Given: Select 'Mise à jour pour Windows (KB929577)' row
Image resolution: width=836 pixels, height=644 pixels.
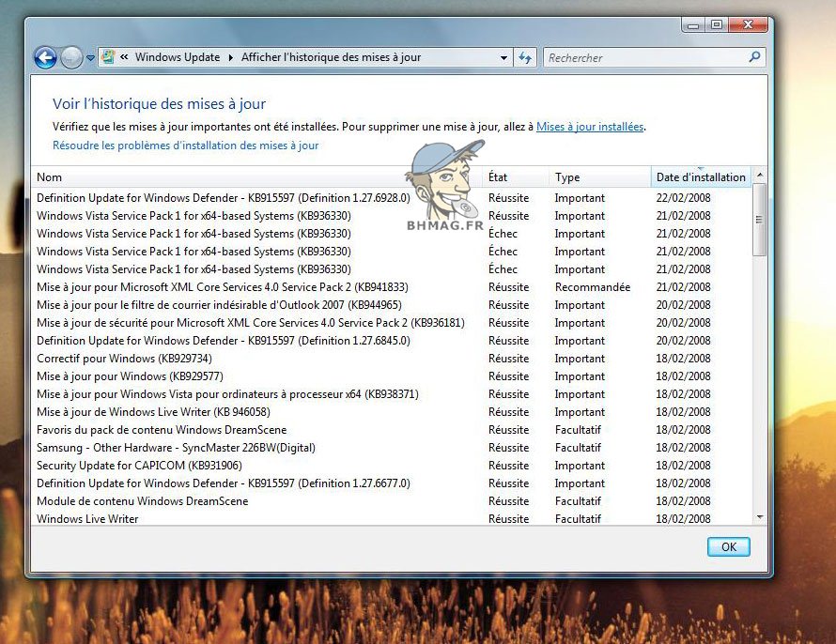Looking at the screenshot, I should click(x=392, y=376).
